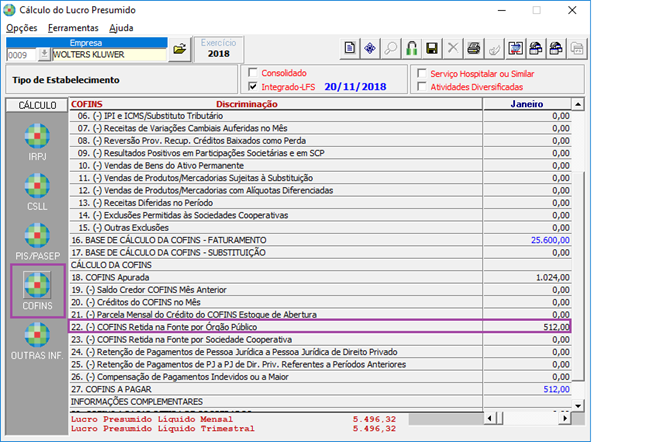The image size is (670, 442).
Task: Click the Exercício 2018 field
Action: (x=219, y=49)
